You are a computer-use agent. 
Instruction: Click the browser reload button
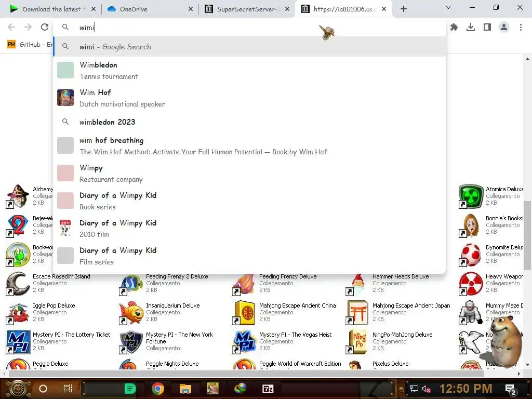click(45, 27)
